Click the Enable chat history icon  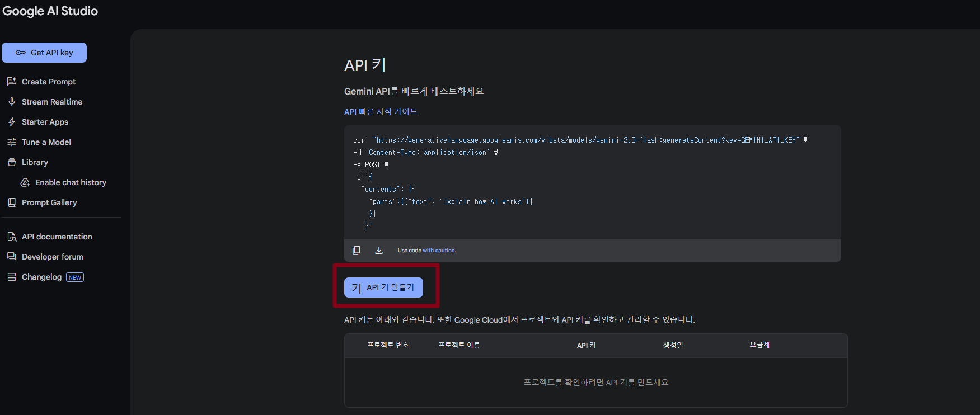[x=25, y=182]
